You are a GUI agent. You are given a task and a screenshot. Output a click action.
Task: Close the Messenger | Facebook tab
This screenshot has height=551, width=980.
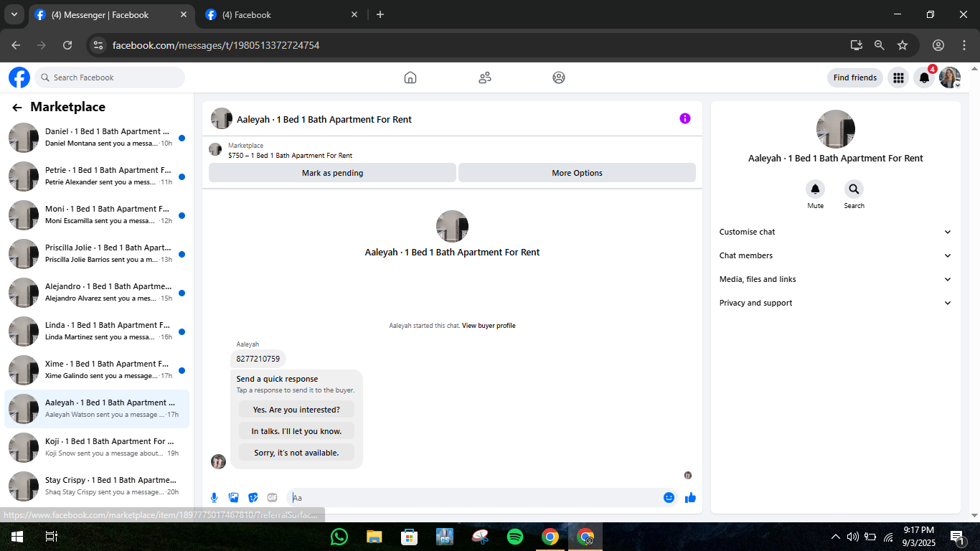184,14
